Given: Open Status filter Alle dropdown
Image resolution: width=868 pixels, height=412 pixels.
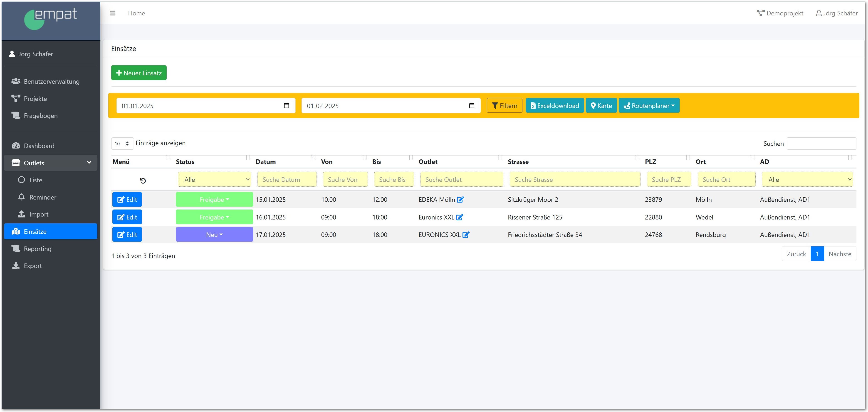Looking at the screenshot, I should point(214,179).
